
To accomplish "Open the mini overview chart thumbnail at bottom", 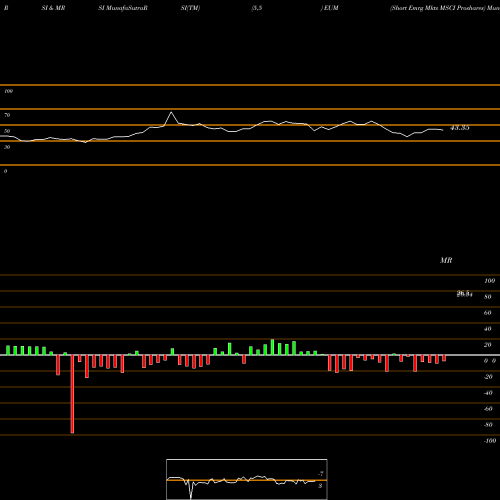I will (247, 479).
